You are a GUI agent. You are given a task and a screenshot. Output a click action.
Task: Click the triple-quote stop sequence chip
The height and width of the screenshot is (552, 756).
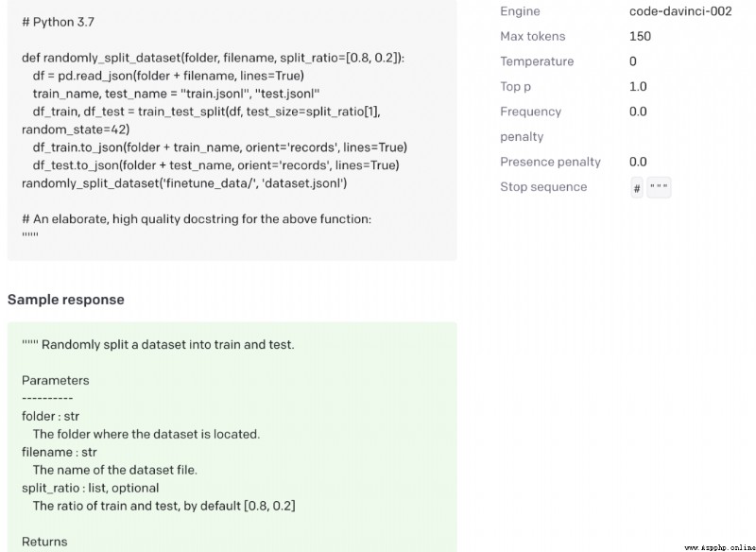click(x=659, y=187)
